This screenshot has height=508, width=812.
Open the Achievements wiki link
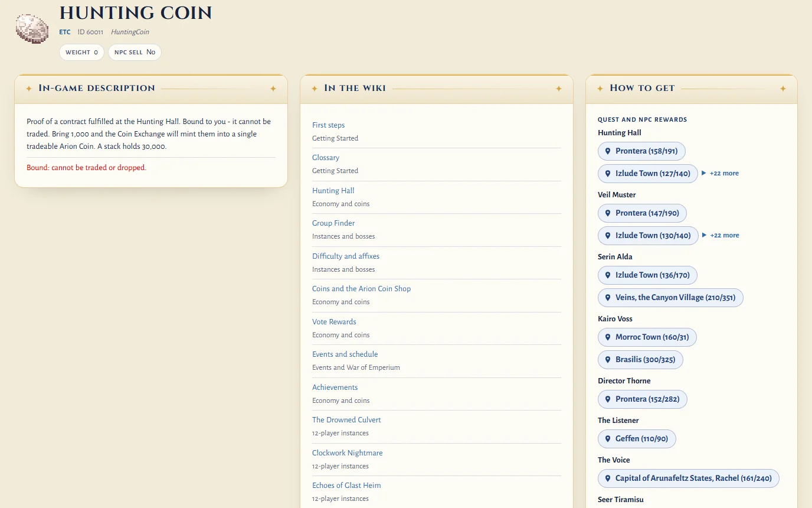[x=335, y=387]
